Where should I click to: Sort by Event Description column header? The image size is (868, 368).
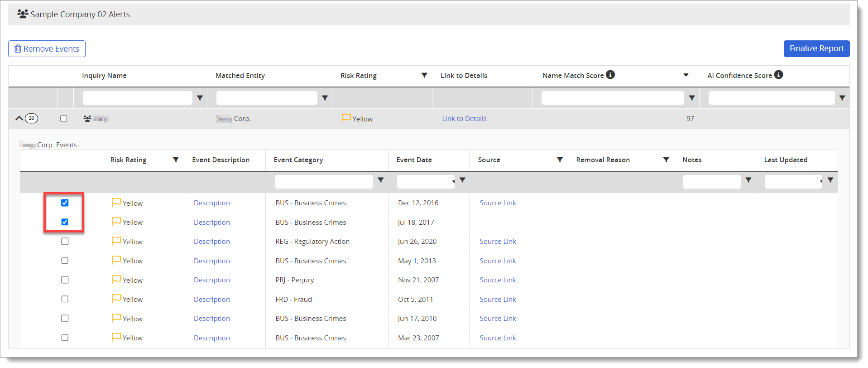[x=221, y=160]
